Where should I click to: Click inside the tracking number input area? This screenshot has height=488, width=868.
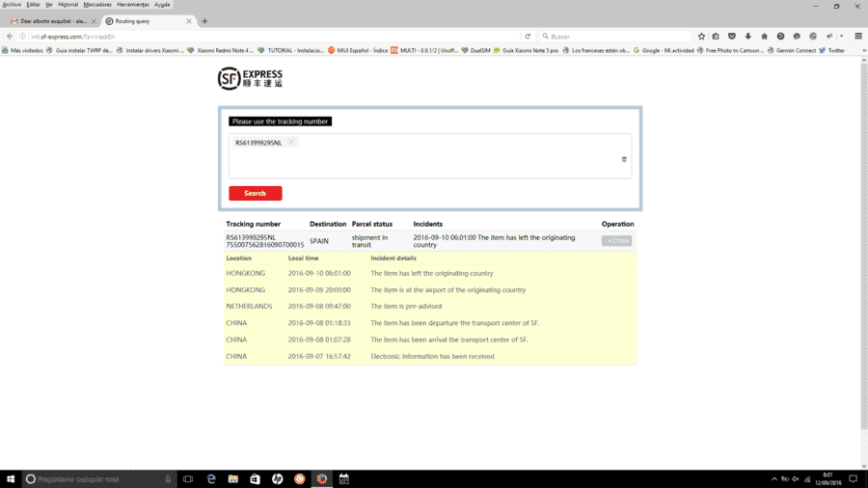(x=429, y=156)
